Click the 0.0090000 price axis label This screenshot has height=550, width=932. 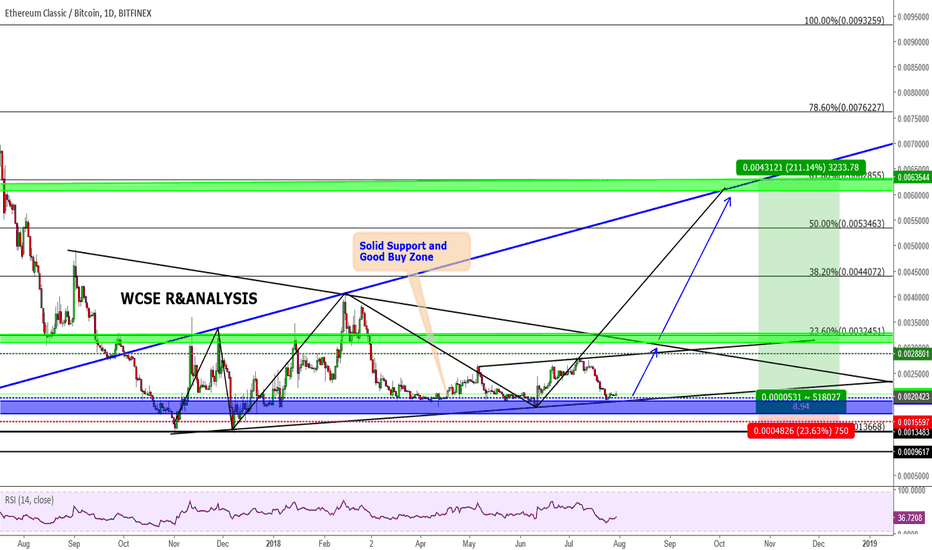(x=913, y=42)
